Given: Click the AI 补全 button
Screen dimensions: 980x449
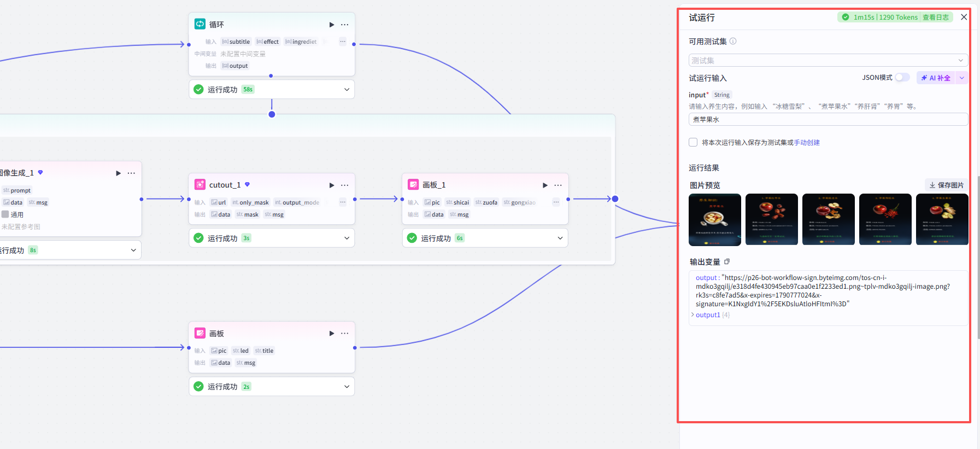Looking at the screenshot, I should point(936,78).
